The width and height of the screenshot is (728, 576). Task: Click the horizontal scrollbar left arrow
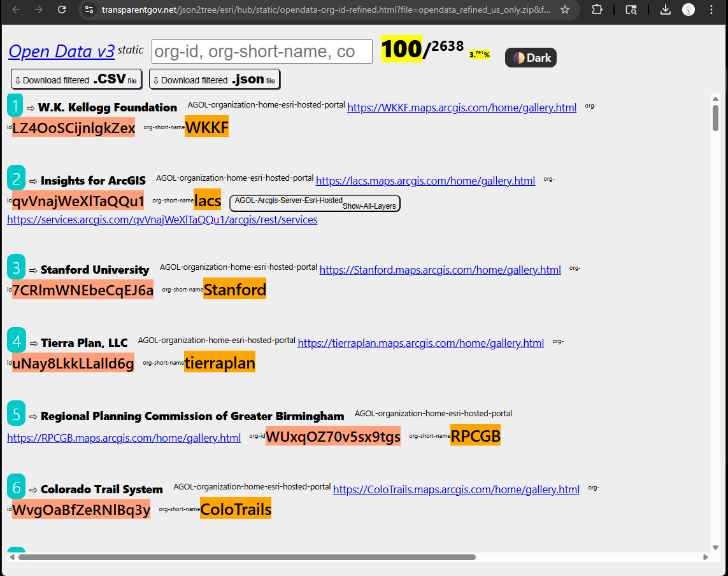pyautogui.click(x=12, y=557)
